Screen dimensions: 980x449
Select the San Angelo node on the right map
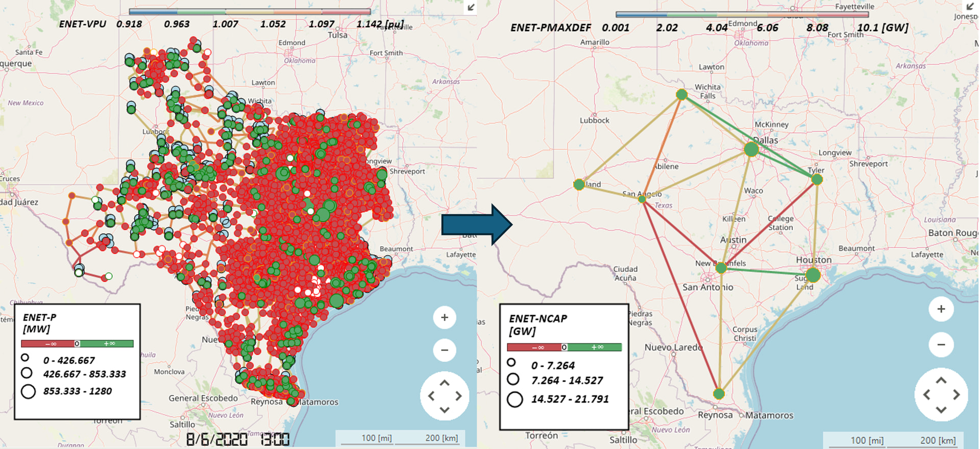642,199
